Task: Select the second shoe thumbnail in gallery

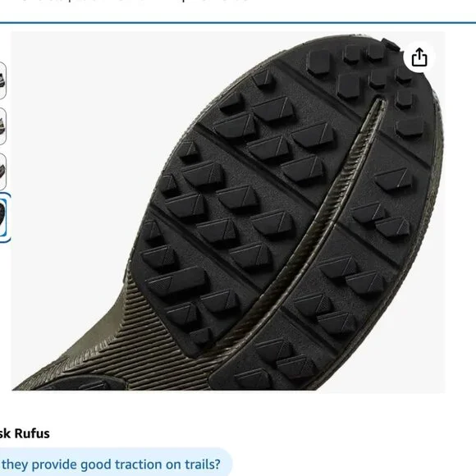Action: tap(2, 126)
